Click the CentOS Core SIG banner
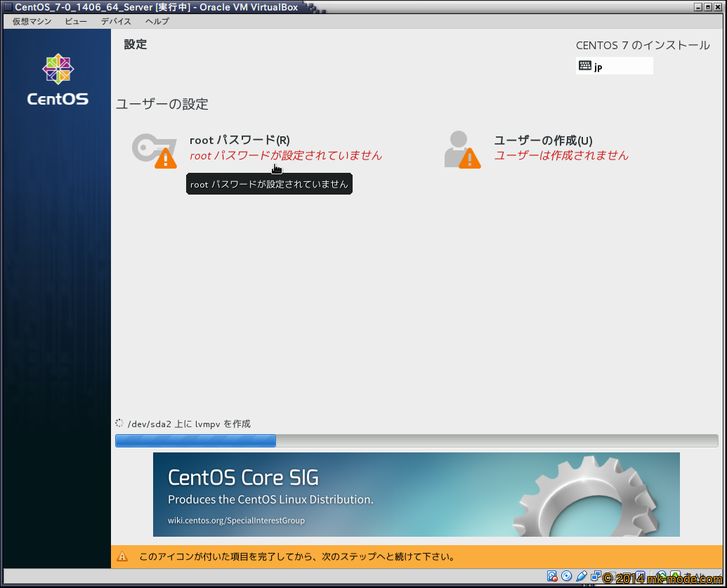The image size is (727, 588). pos(416,494)
